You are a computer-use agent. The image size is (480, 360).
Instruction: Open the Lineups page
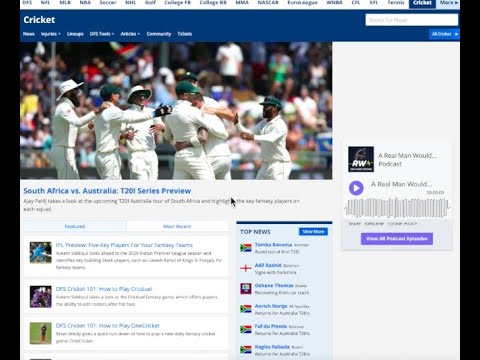[x=75, y=34]
